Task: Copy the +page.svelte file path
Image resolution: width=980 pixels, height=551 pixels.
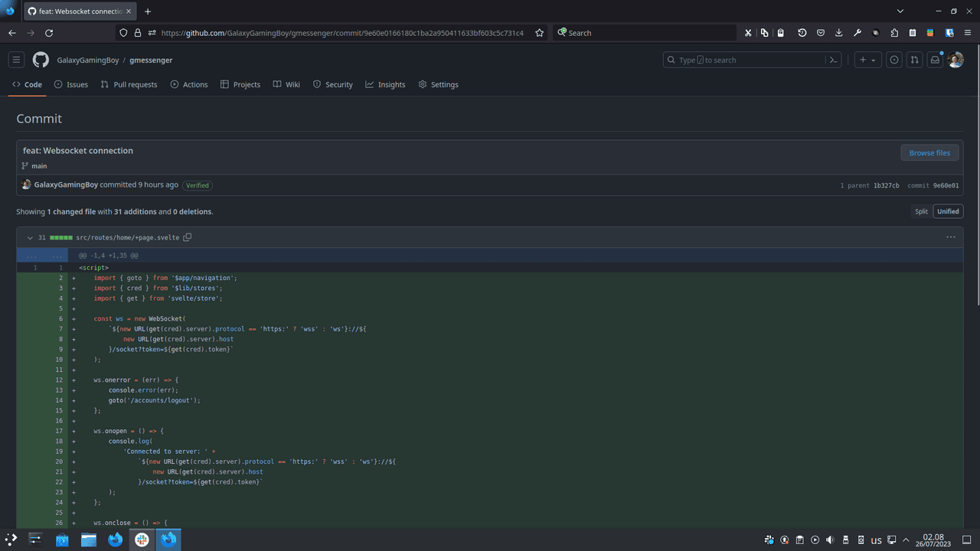Action: [x=188, y=237]
